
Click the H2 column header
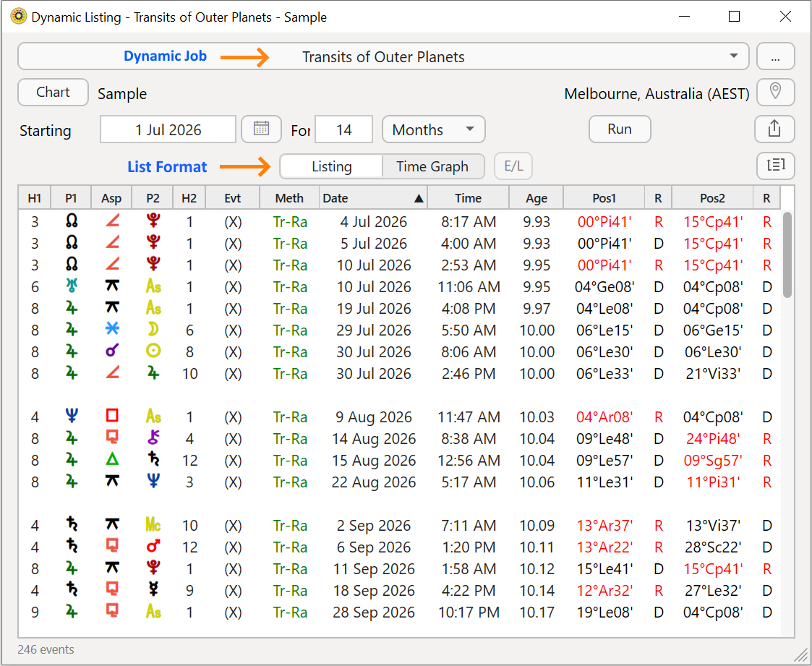(189, 198)
